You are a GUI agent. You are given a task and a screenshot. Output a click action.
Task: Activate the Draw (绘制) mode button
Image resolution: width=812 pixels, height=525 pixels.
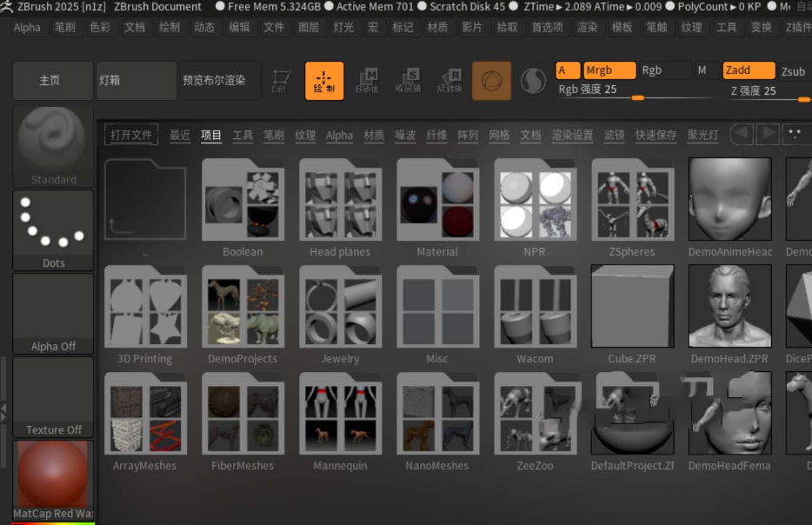click(324, 81)
